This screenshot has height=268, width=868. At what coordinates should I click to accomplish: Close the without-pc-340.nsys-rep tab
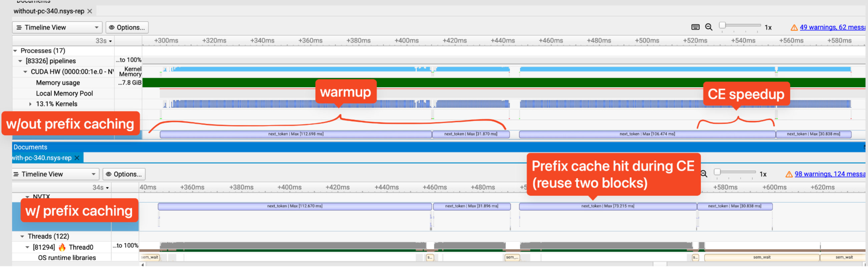coord(90,11)
